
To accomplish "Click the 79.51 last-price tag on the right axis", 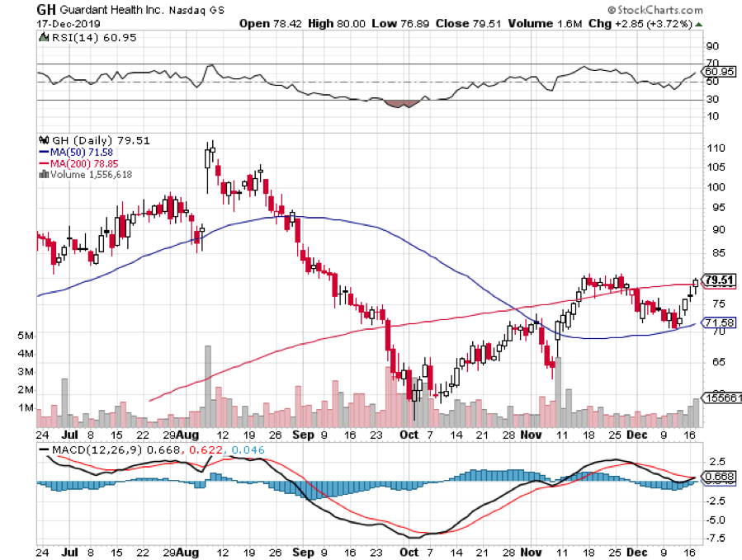I will click(x=719, y=280).
